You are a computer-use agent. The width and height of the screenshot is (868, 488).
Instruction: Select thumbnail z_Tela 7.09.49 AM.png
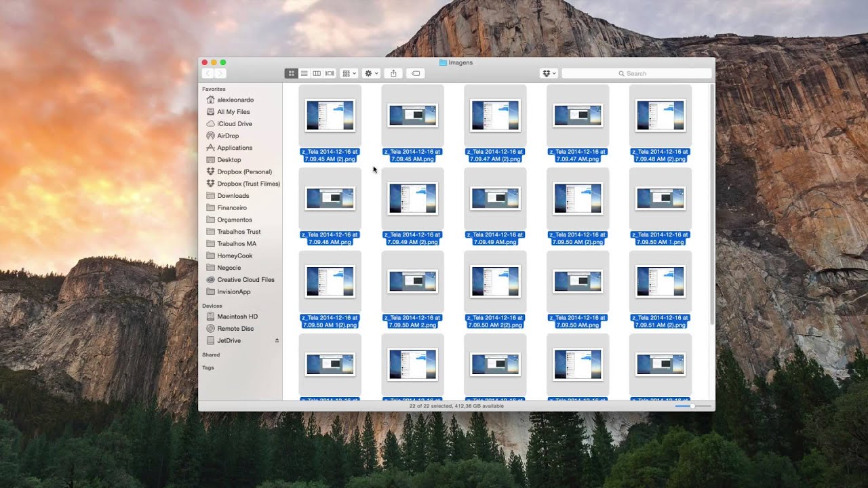tap(495, 199)
